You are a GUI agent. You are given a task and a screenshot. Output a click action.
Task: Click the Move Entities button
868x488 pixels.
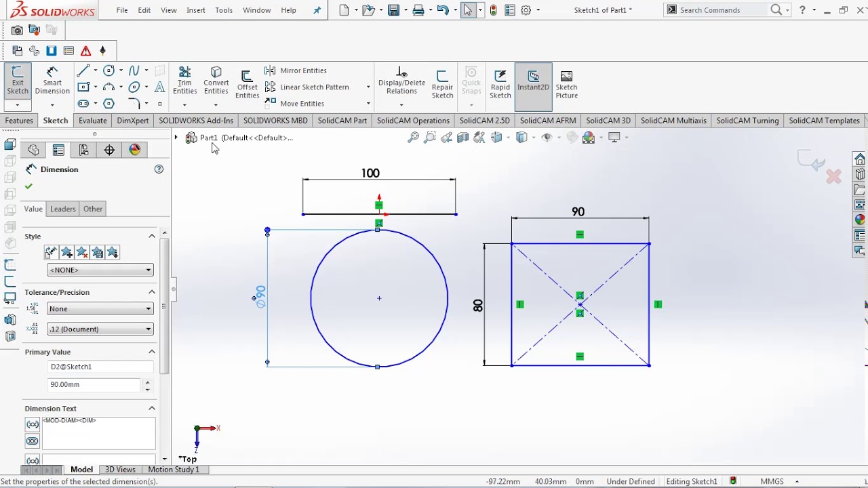coord(294,104)
